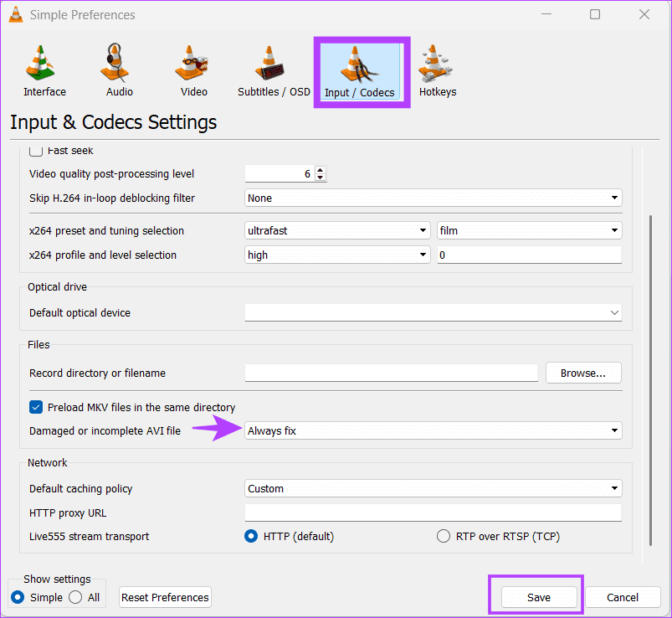Increase video quality post-processing level

[x=321, y=170]
